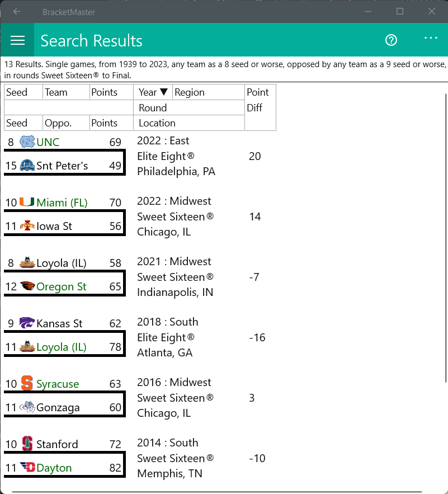448x494 pixels.
Task: Click the point diff value 20
Action: (254, 156)
